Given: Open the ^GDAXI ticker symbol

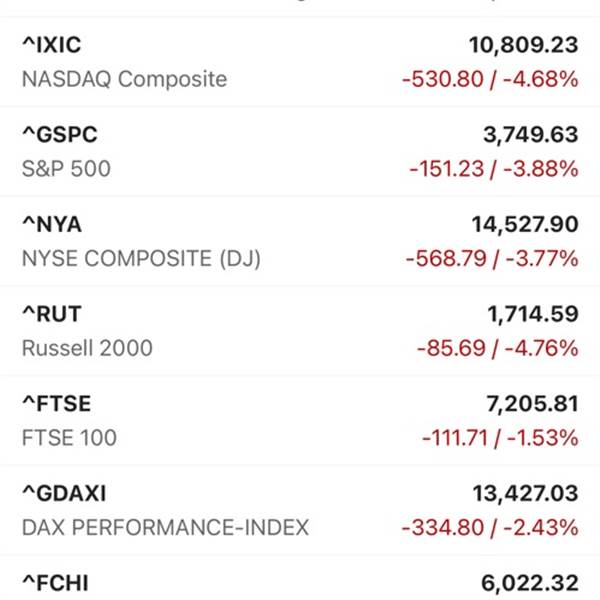Looking at the screenshot, I should coord(64,493).
